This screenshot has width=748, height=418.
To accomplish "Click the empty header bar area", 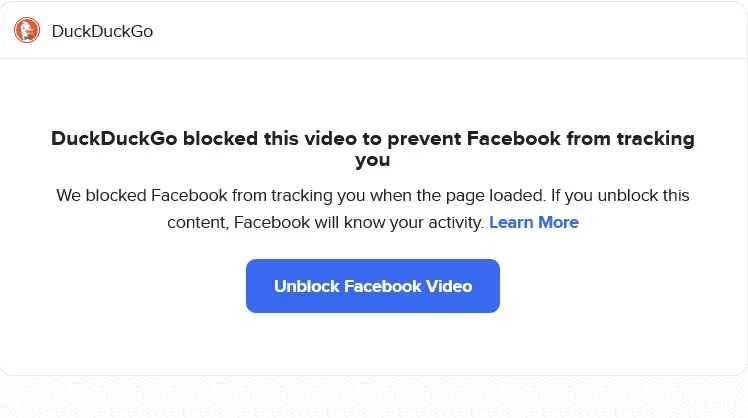I will click(450, 31).
